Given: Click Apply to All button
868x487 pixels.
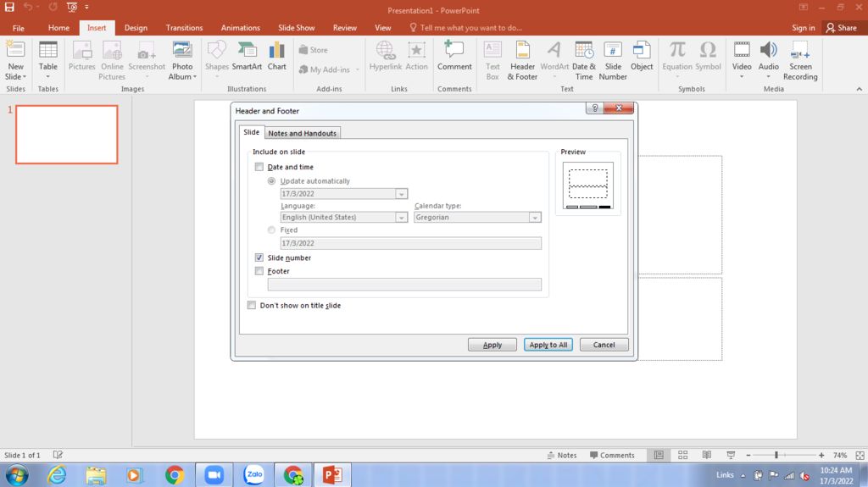Looking at the screenshot, I should [x=548, y=345].
